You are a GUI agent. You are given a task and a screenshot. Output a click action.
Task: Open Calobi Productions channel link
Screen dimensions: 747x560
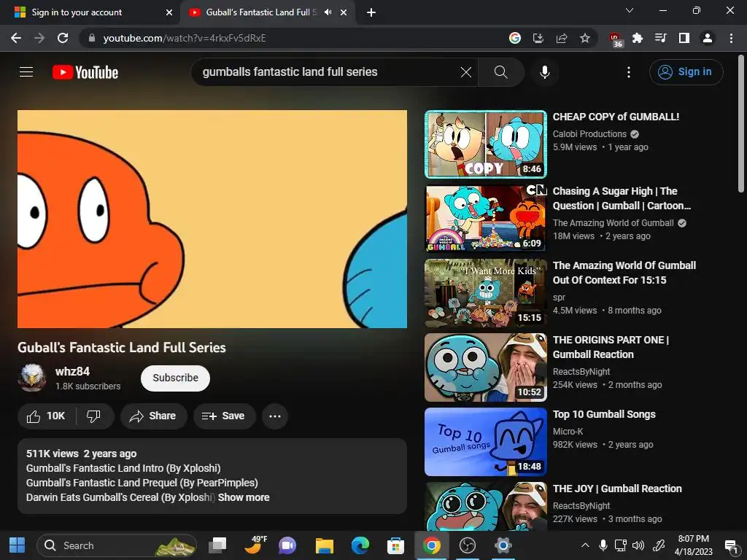(x=589, y=134)
